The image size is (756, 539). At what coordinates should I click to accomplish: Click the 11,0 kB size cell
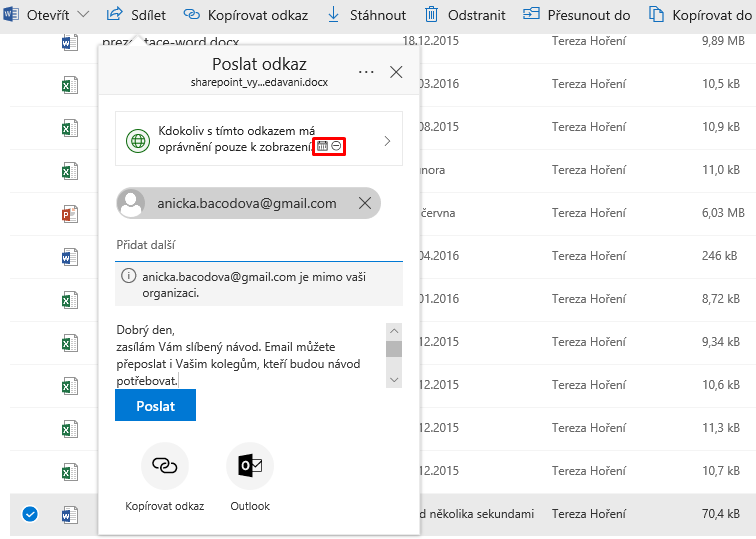(x=721, y=170)
